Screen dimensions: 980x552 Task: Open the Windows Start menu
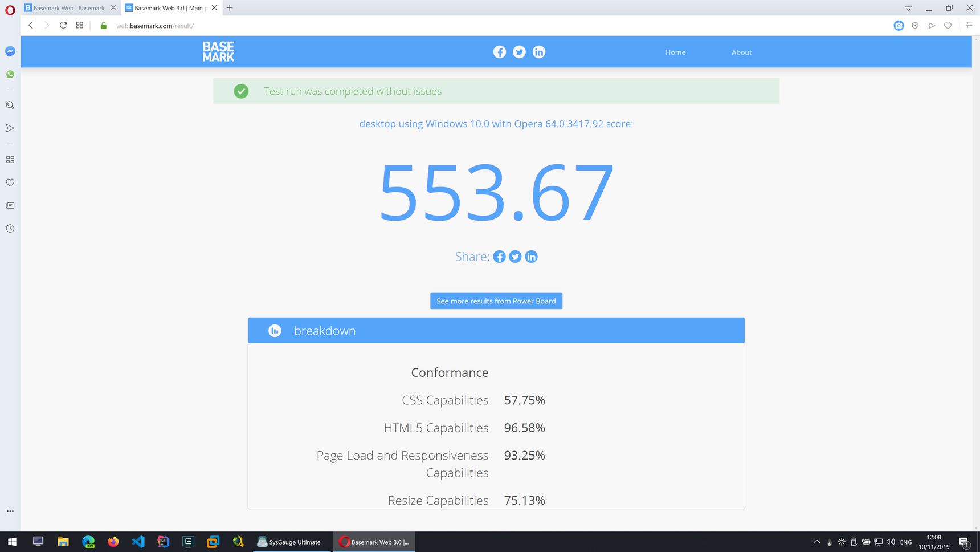(12, 542)
